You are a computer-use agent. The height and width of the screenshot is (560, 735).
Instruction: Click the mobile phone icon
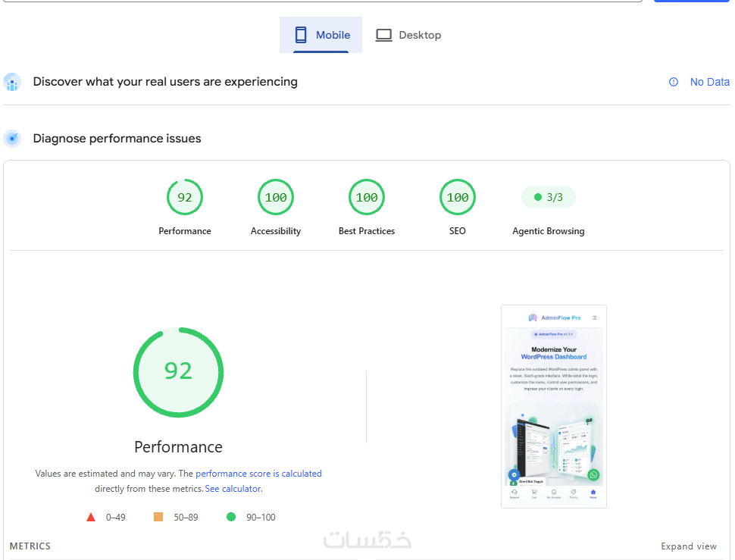[301, 35]
